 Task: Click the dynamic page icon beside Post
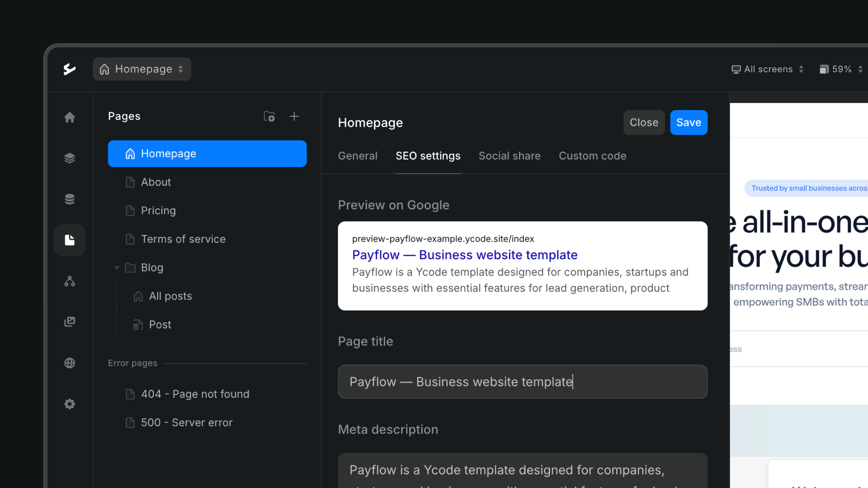coord(138,325)
